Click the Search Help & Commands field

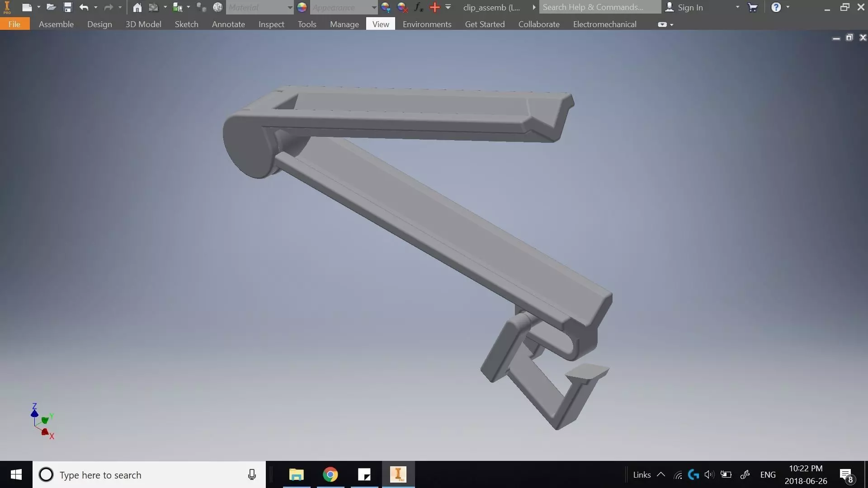[x=599, y=7]
